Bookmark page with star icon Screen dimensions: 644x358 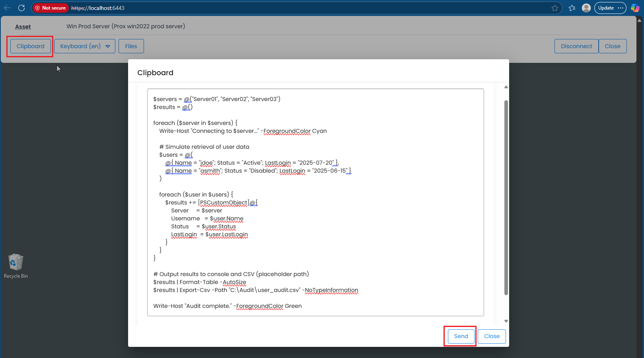pos(555,8)
